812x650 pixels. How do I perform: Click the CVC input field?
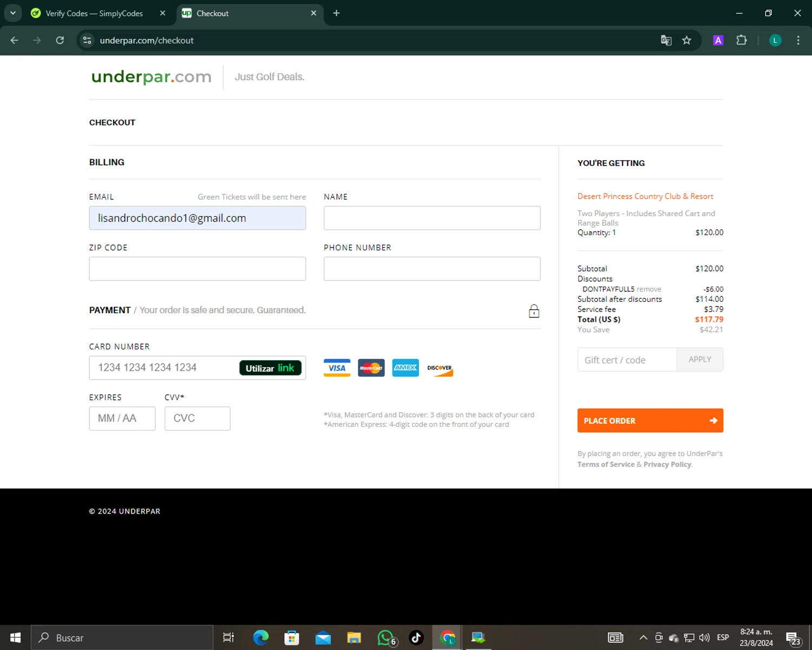click(198, 418)
